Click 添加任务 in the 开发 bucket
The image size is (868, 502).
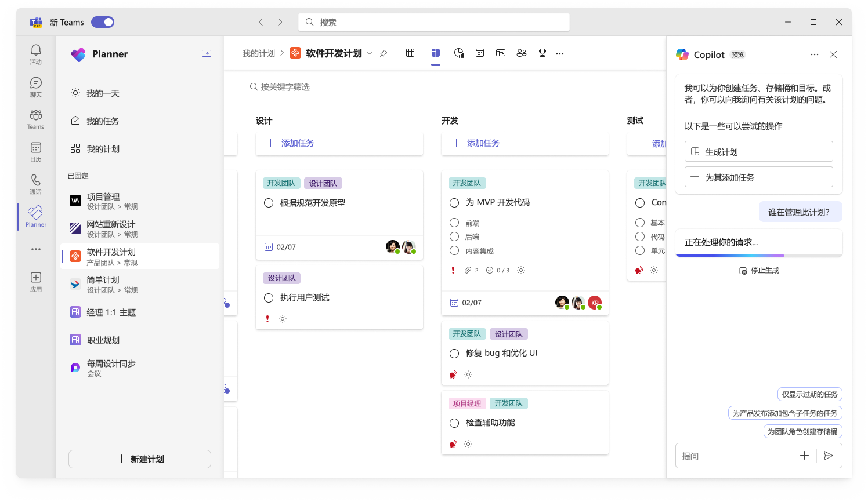point(525,143)
